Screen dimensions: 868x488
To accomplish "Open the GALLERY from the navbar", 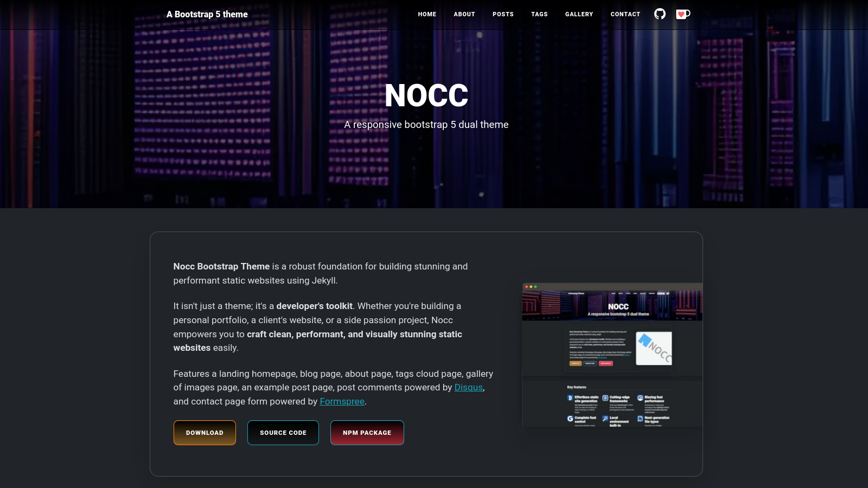I will tap(579, 14).
